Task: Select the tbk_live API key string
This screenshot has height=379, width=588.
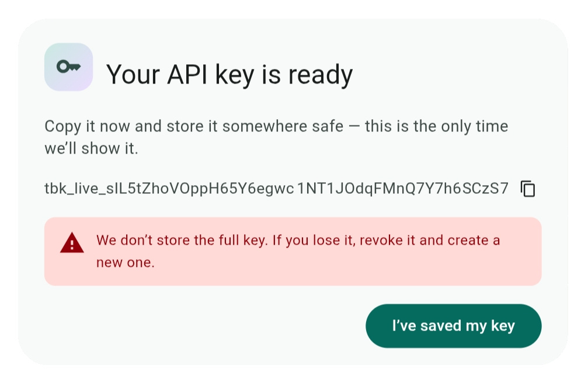Action: point(276,189)
